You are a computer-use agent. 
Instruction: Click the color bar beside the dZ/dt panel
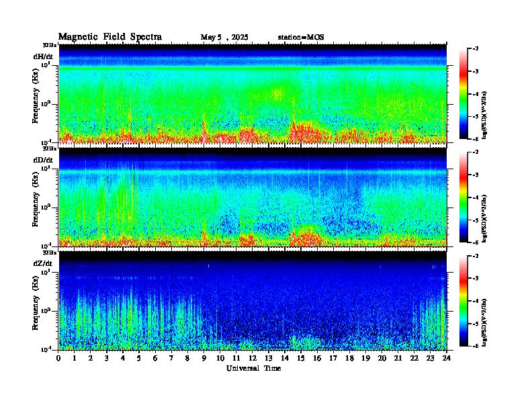(463, 301)
